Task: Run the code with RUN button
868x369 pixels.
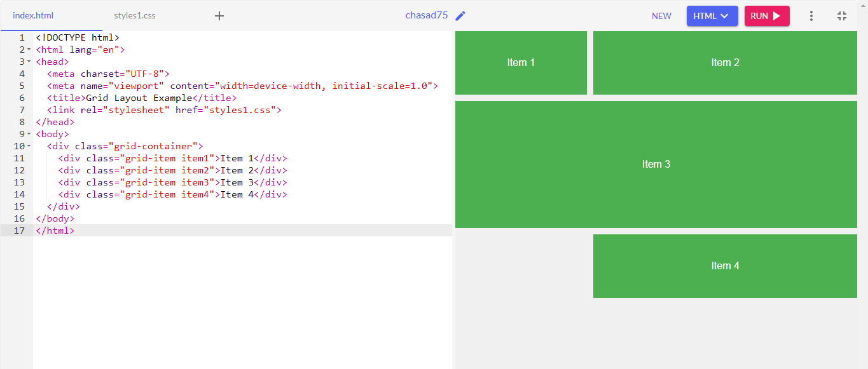Action: coord(767,16)
